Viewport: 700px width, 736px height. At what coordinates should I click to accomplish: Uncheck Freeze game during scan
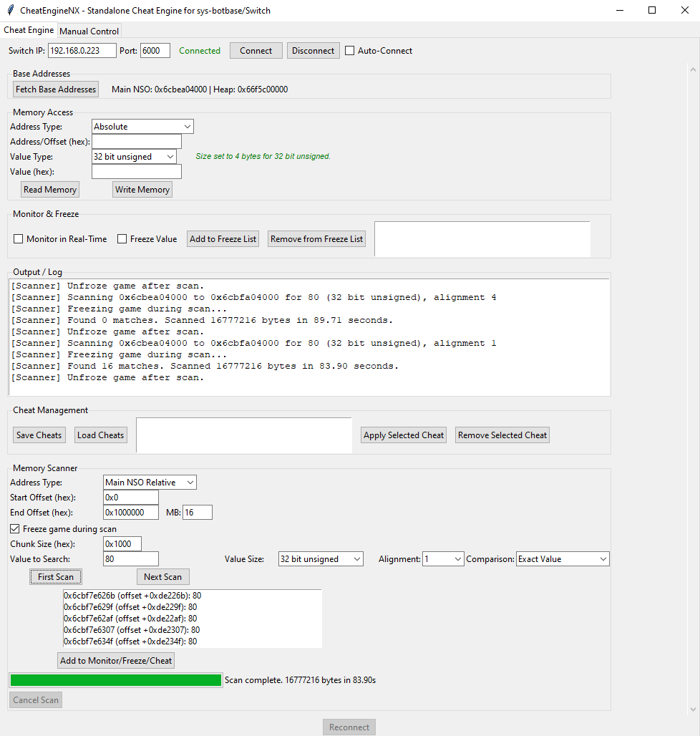click(15, 529)
